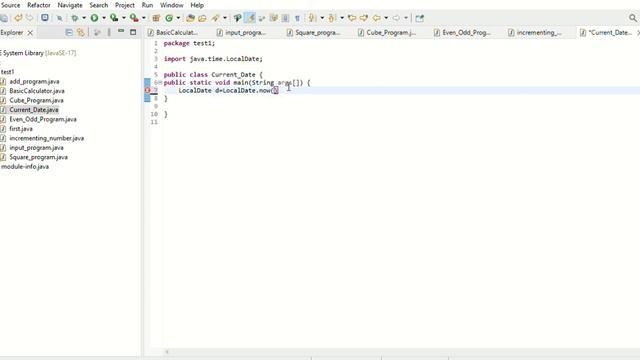Select Even_Odd_Program.java in Package Explorer
The width and height of the screenshot is (640, 360).
pyautogui.click(x=43, y=119)
